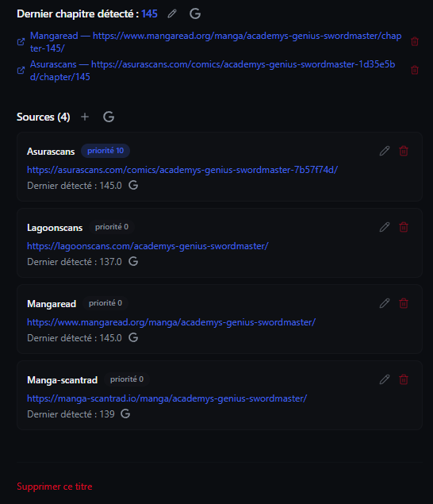
Task: Delete the Asurascans chapter/145 link
Action: [x=415, y=70]
